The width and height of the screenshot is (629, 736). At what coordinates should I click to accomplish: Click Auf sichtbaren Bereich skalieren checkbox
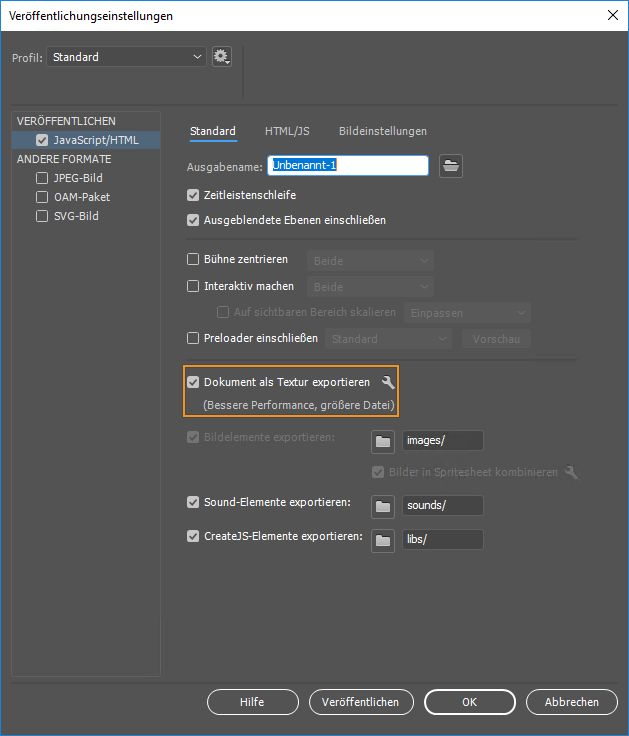222,312
